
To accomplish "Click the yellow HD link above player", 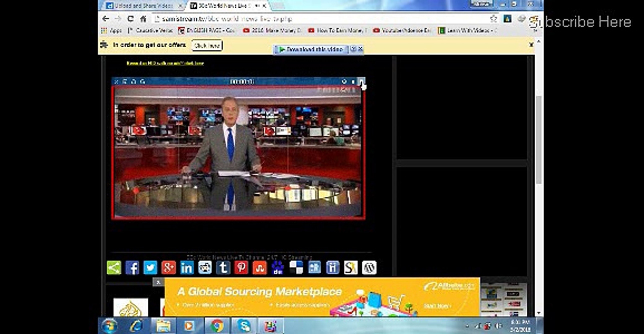I will [x=165, y=63].
